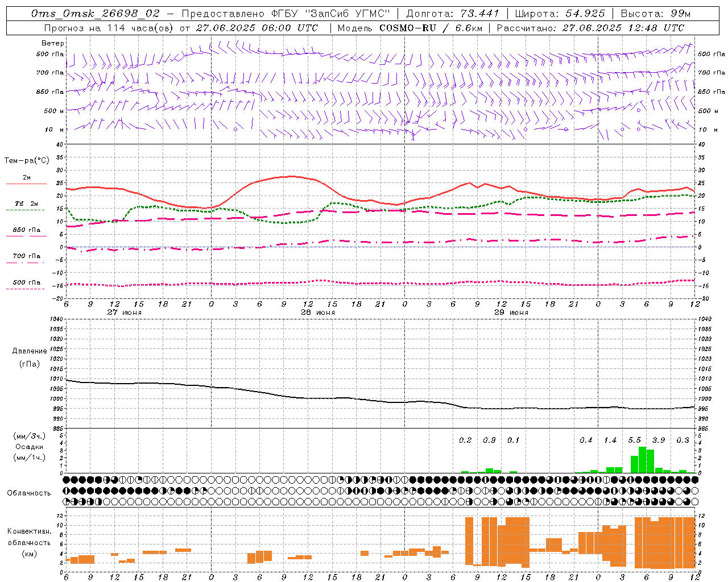Click the red solid 2м legend line
The image size is (728, 582).
click(26, 184)
